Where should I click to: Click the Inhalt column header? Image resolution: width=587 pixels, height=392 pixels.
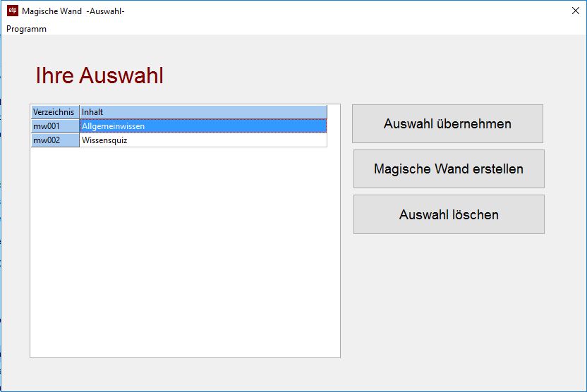(x=203, y=112)
